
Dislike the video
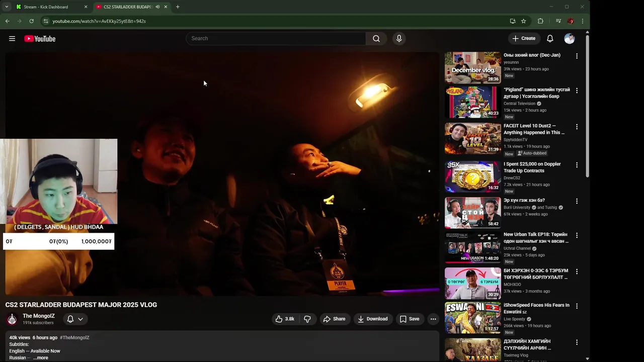307,319
